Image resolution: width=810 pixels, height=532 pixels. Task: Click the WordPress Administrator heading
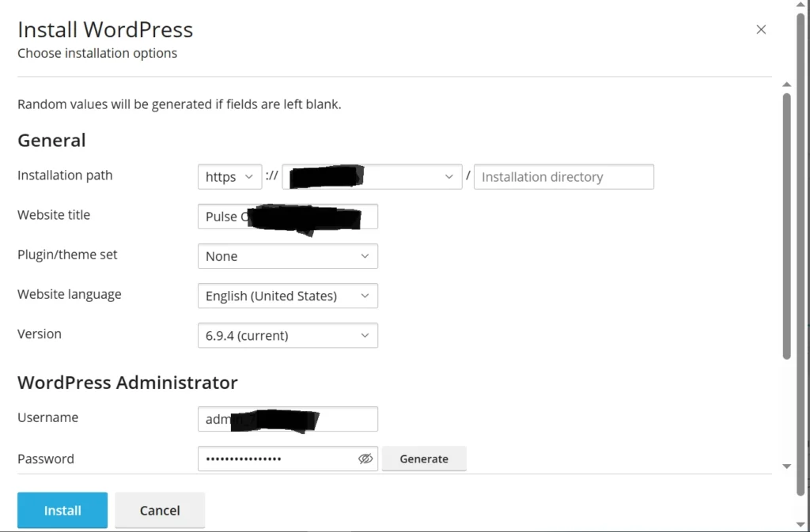click(127, 383)
